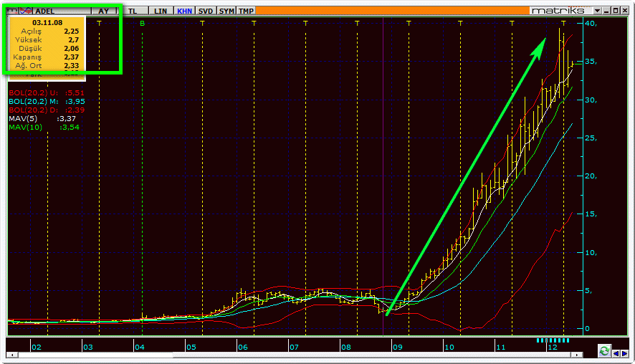This screenshot has width=635, height=364.
Task: Click the ruler icon at top-left
Action: [13, 11]
